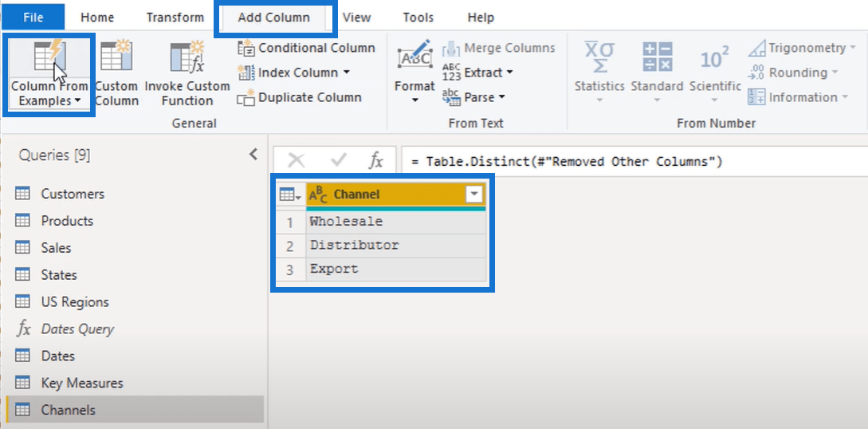Image resolution: width=868 pixels, height=429 pixels.
Task: Add a Conditional Column
Action: coord(306,48)
